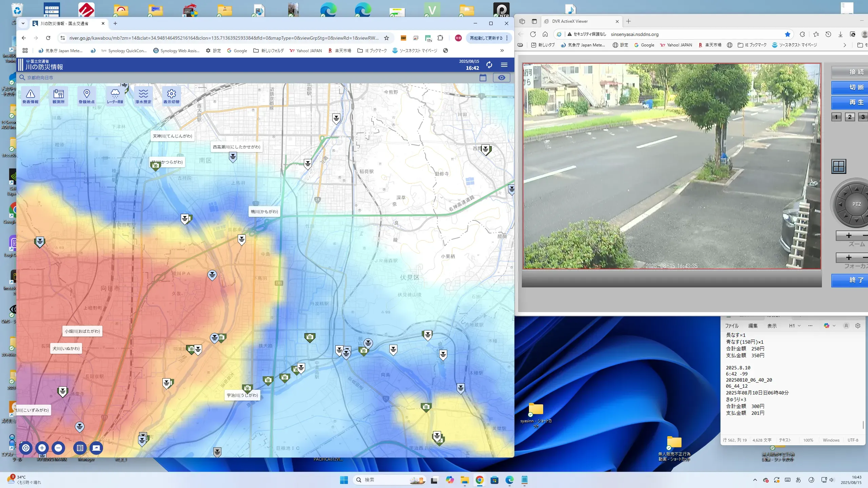The height and width of the screenshot is (488, 868).
Task: Toggle the レーダー雨量 radar rainfall overlay
Action: click(x=115, y=96)
